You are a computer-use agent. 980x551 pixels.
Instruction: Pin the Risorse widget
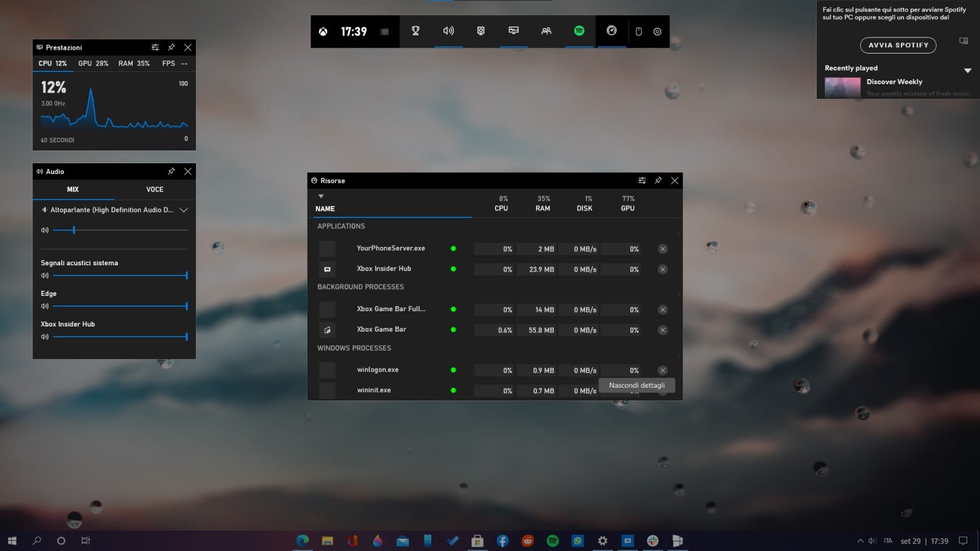(x=658, y=180)
